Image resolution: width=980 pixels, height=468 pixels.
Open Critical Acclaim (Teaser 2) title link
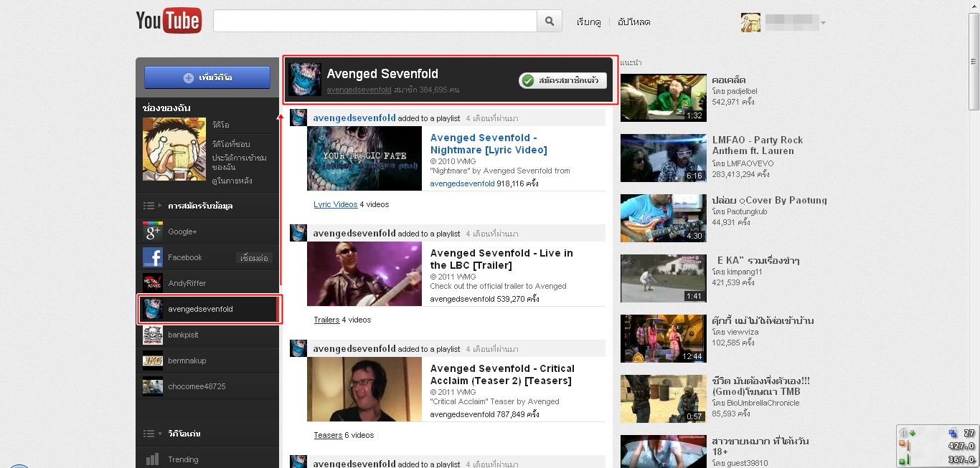[x=502, y=374]
